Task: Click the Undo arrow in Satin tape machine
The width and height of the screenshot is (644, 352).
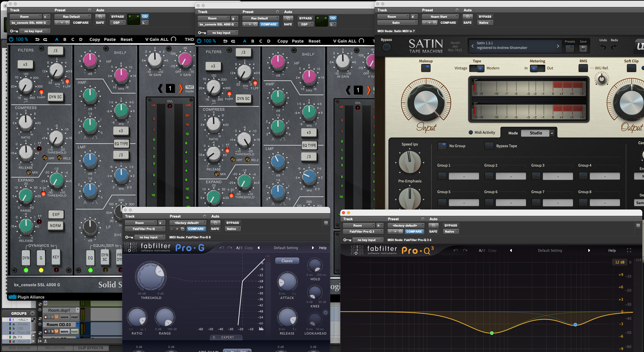Action: [x=603, y=47]
